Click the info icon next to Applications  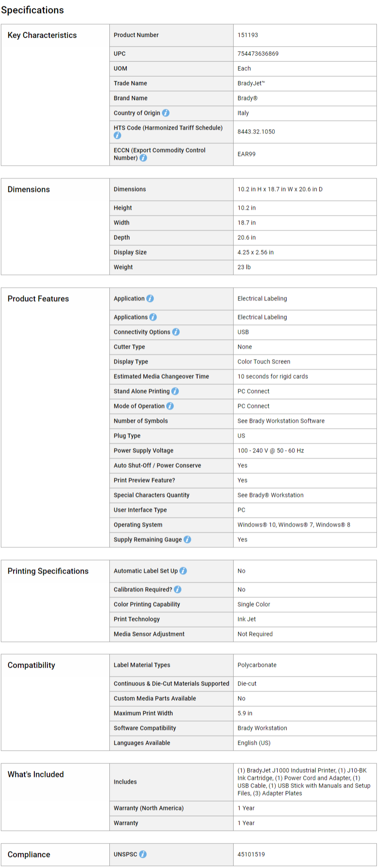click(x=153, y=317)
